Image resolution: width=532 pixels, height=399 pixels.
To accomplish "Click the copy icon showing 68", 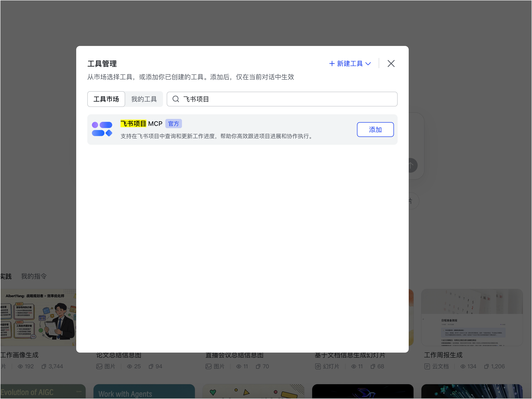I will (x=373, y=366).
